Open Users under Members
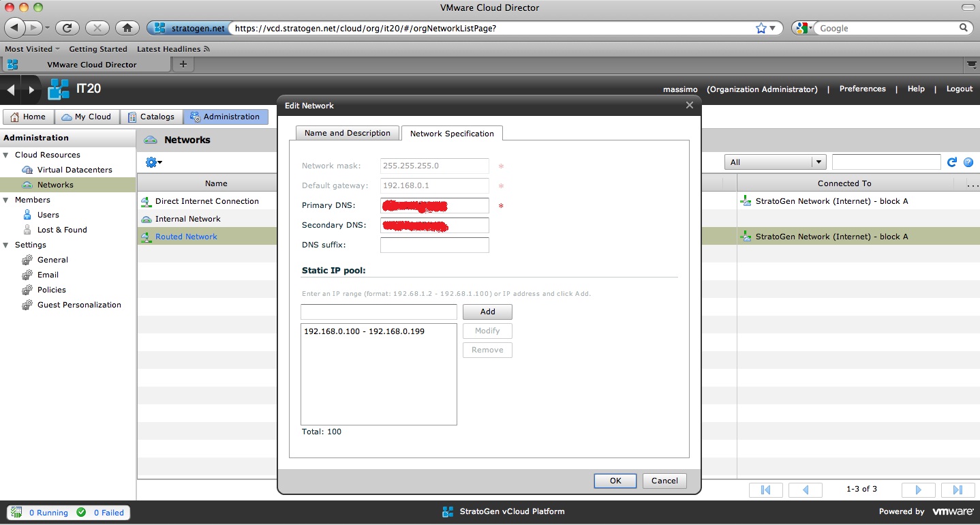980x525 pixels. (48, 215)
